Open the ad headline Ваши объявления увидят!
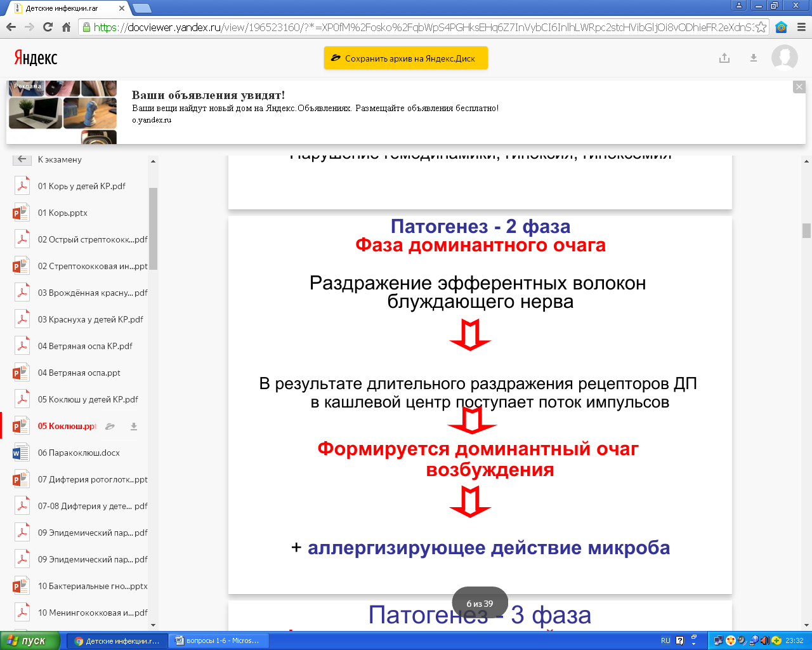Image resolution: width=812 pixels, height=650 pixels. click(x=208, y=95)
